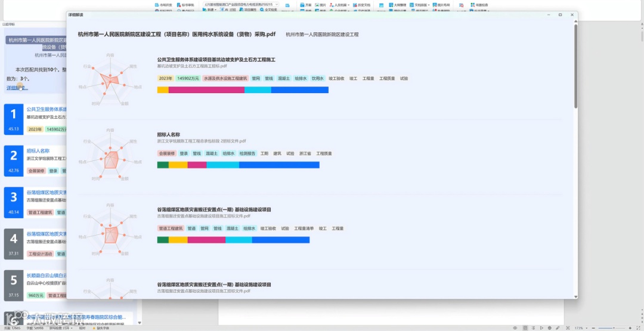Click the 960万元 tag in the left panel
The width and height of the screenshot is (644, 331).
[35, 295]
